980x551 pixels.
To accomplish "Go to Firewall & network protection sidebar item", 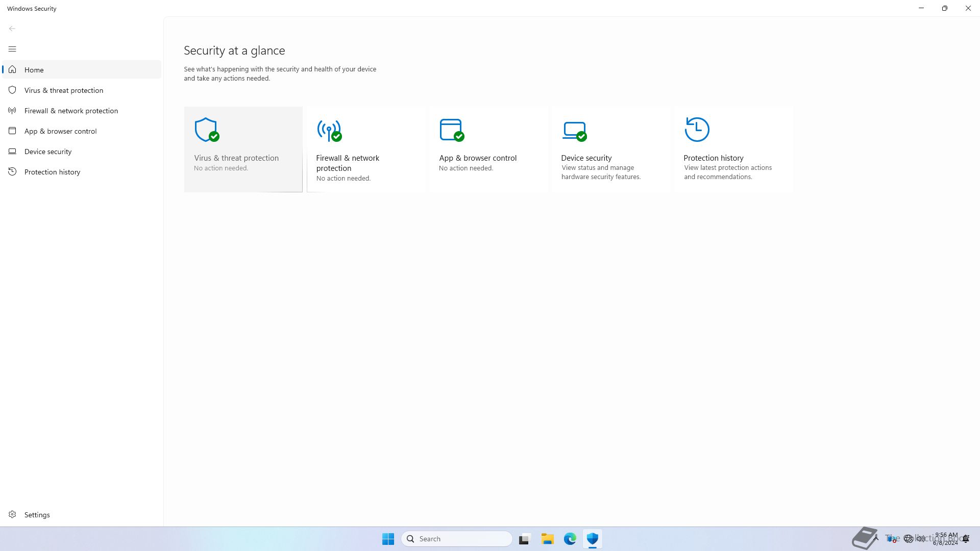I will point(71,111).
